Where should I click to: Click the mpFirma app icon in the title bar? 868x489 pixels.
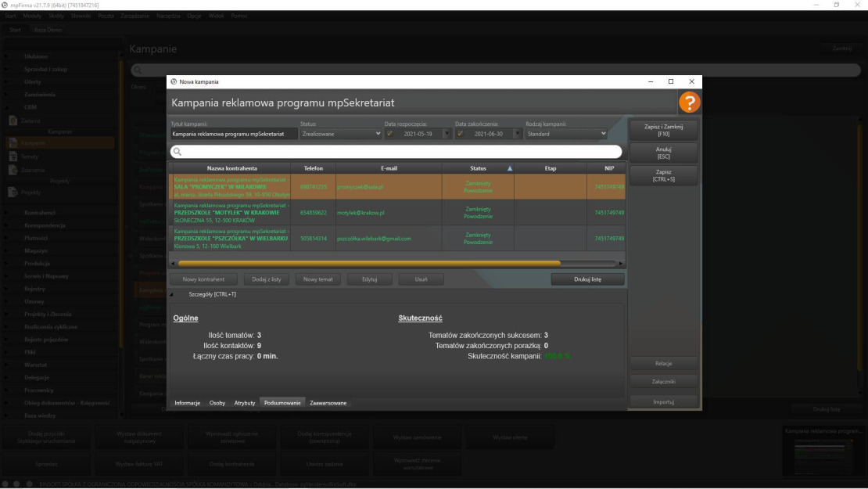5,5
